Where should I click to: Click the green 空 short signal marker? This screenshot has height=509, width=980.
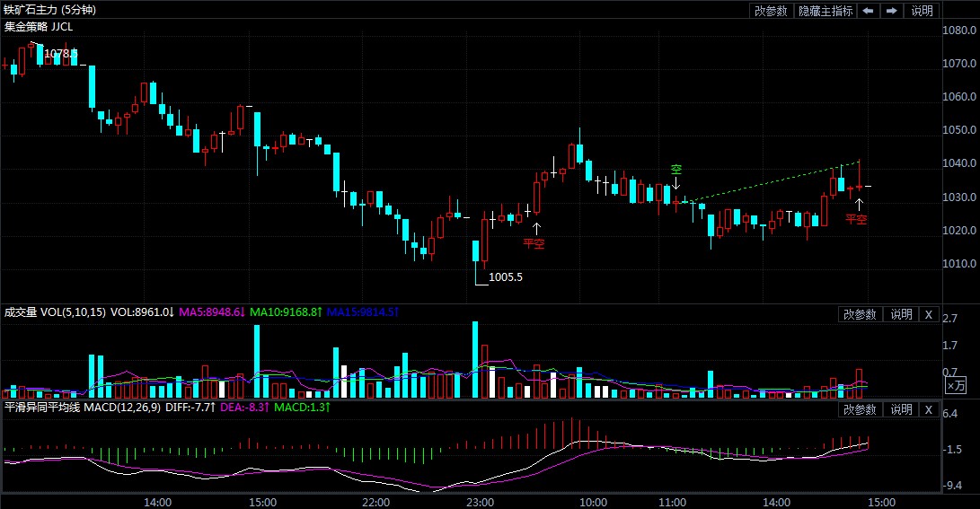tap(676, 170)
